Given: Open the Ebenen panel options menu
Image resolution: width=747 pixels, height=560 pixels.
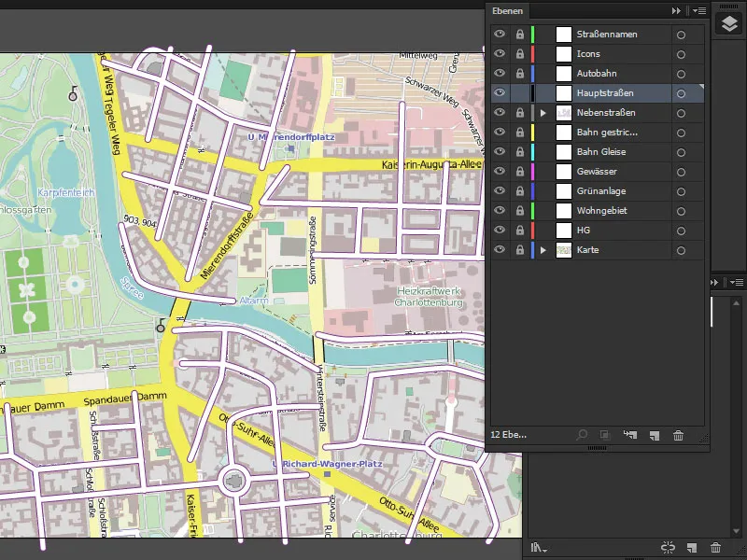Looking at the screenshot, I should pos(699,10).
